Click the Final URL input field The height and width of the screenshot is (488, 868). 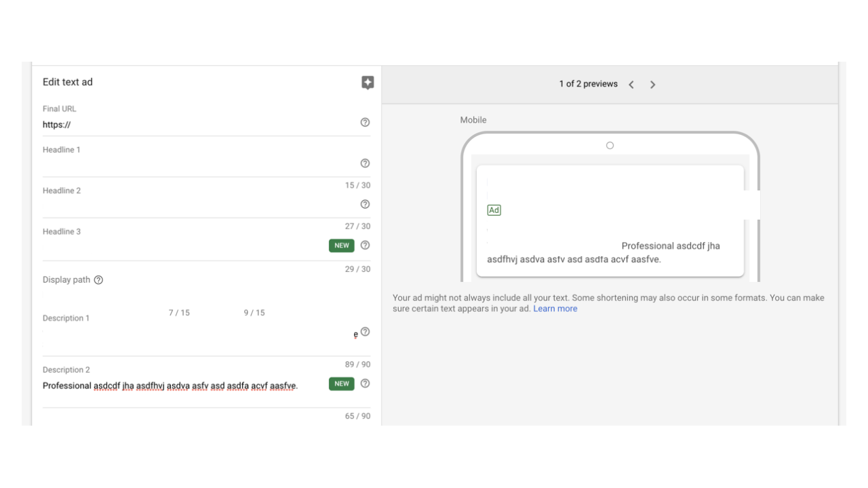(x=199, y=125)
